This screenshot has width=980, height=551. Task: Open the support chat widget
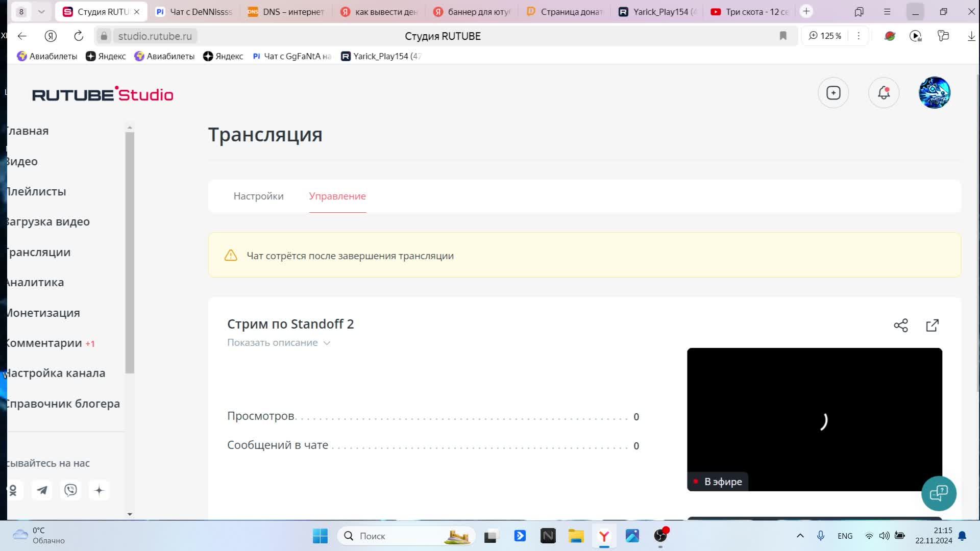coord(939,493)
